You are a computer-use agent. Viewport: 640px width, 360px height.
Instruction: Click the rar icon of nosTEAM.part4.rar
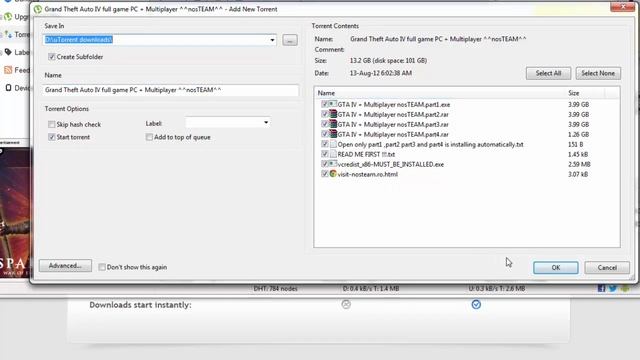pyautogui.click(x=333, y=134)
